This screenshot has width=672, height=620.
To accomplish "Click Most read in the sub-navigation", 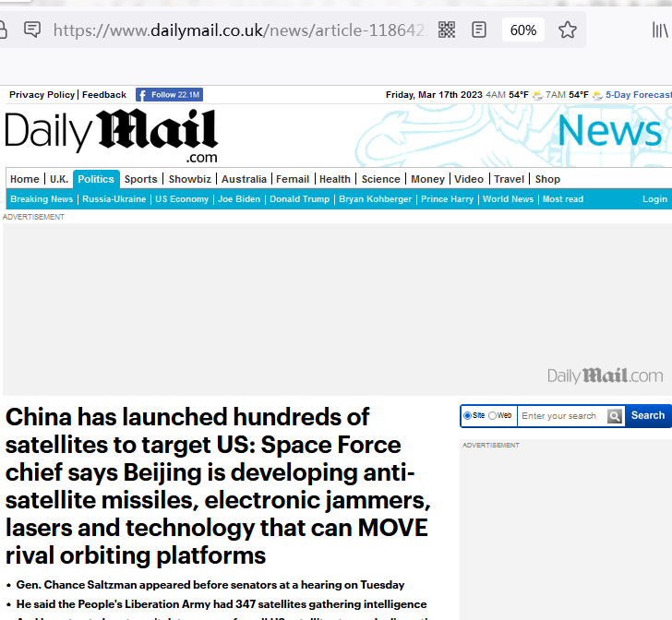I will [563, 199].
